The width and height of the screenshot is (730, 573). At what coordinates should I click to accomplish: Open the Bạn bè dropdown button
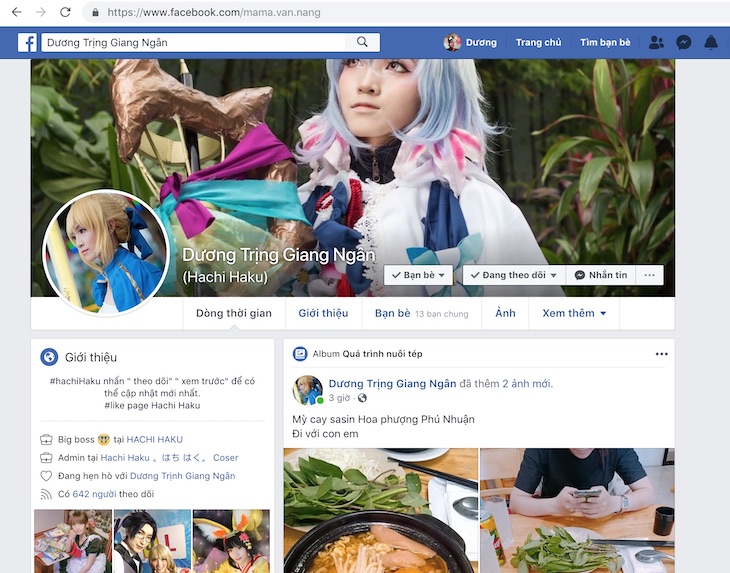pos(418,275)
